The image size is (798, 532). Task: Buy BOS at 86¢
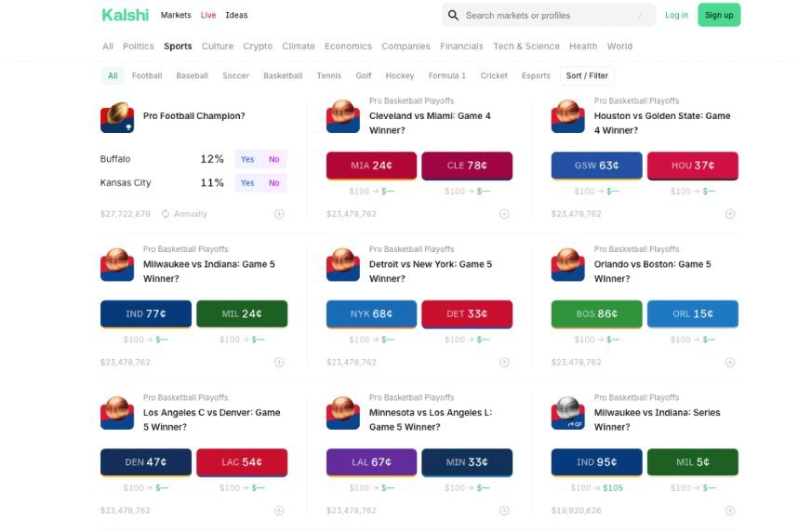(x=596, y=313)
